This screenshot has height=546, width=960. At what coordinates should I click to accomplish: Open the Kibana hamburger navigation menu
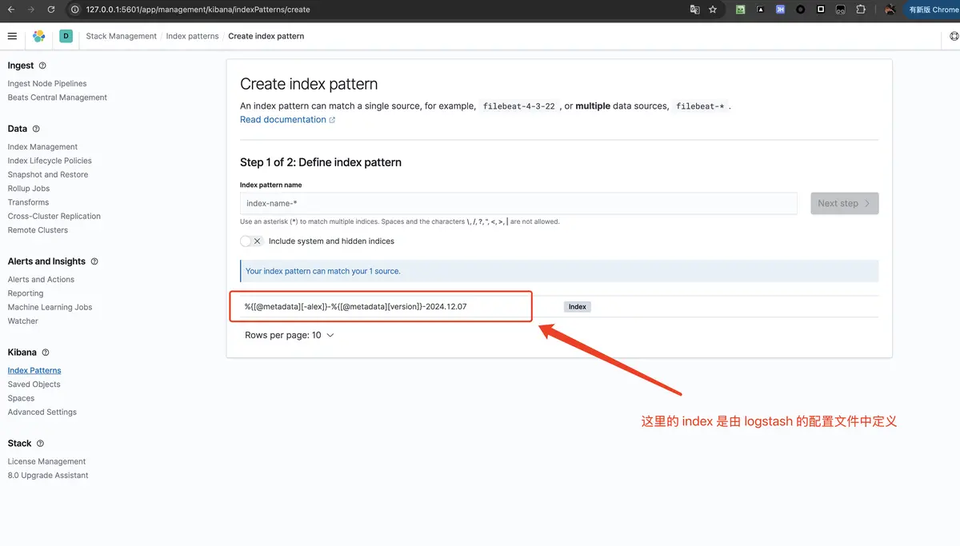pos(12,36)
